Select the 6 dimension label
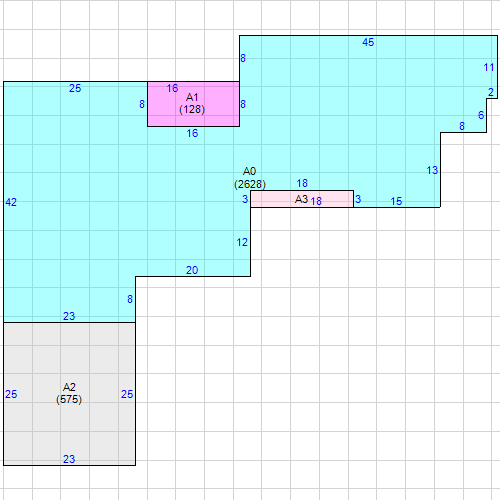The height and width of the screenshot is (500, 500). point(481,115)
